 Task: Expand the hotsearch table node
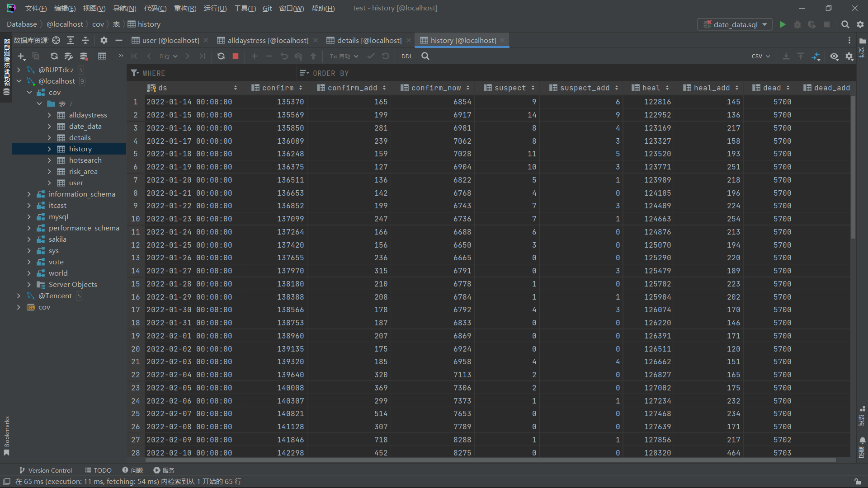click(49, 160)
